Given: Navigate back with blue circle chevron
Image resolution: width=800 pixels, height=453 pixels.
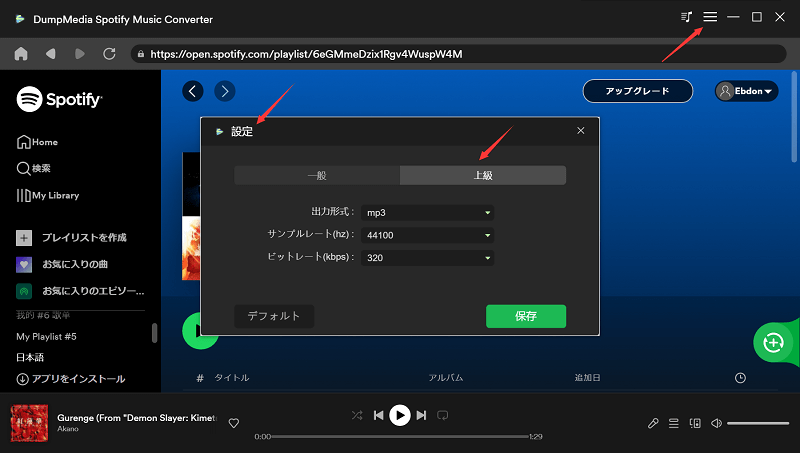Looking at the screenshot, I should point(193,91).
